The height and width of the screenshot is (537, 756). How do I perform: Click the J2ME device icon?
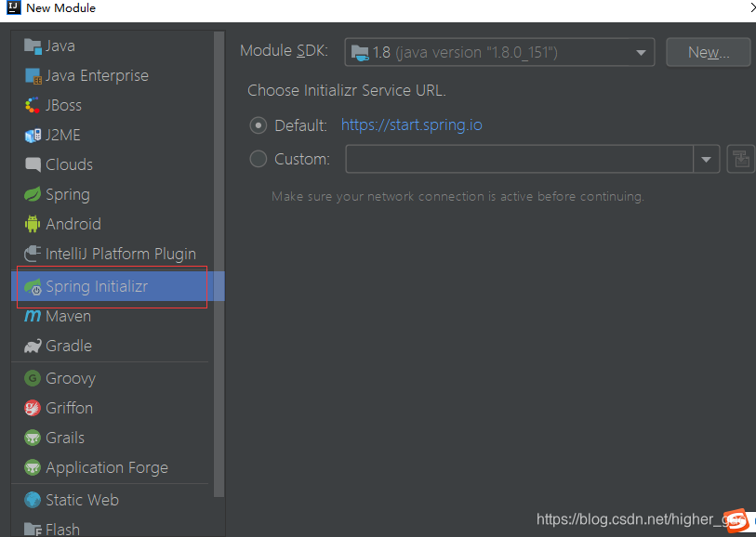pyautogui.click(x=33, y=136)
